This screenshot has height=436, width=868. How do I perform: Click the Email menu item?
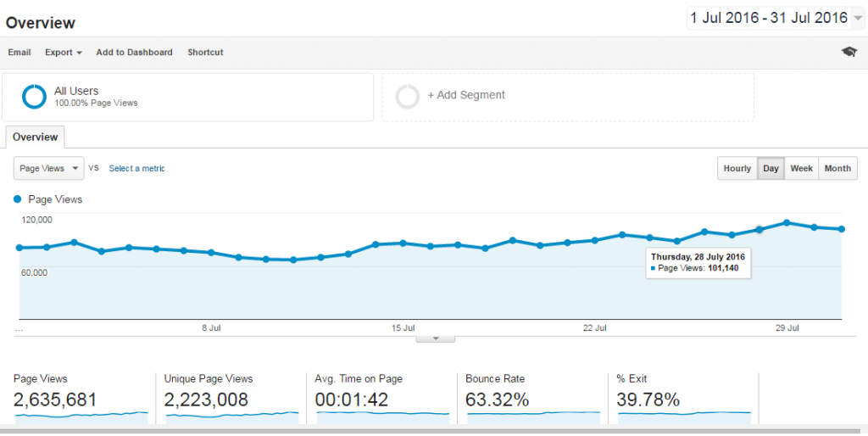[x=19, y=53]
